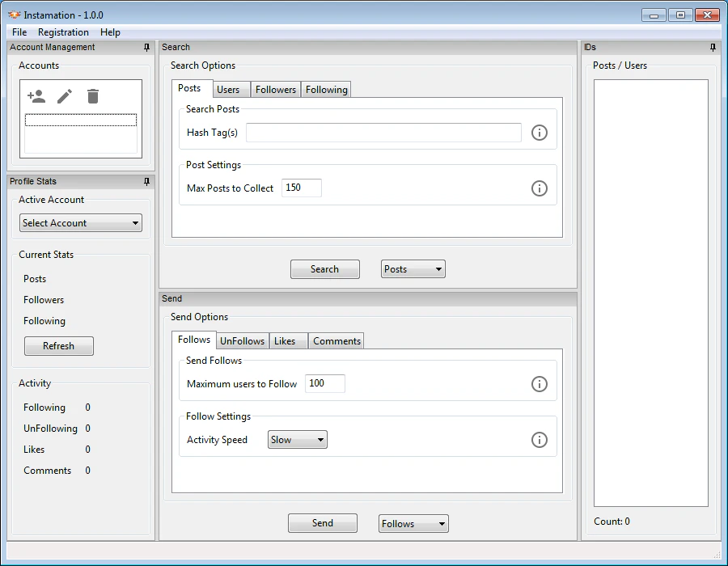The width and height of the screenshot is (728, 566).
Task: Switch to the Comments send tab
Action: [x=336, y=341]
